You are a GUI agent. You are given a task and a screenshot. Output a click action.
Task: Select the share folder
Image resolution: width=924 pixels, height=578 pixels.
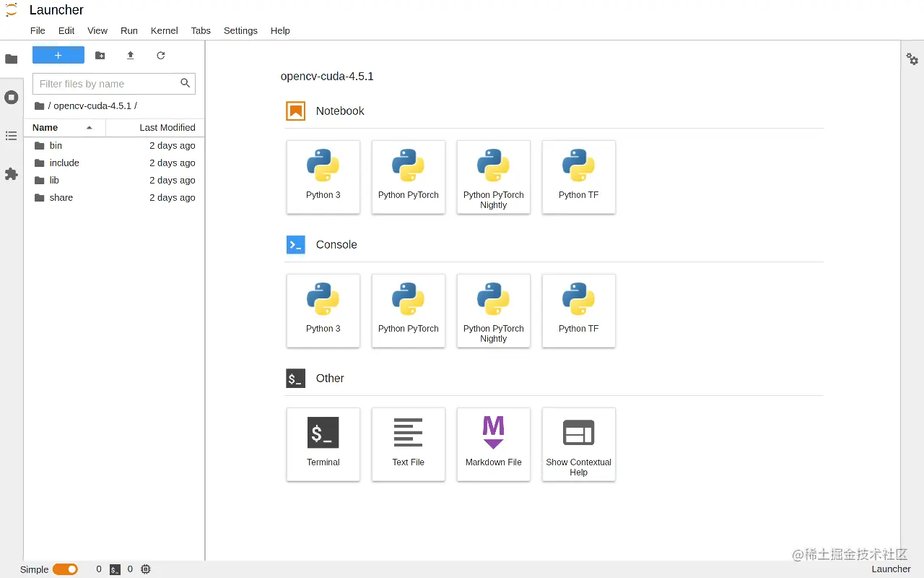[x=114, y=197]
